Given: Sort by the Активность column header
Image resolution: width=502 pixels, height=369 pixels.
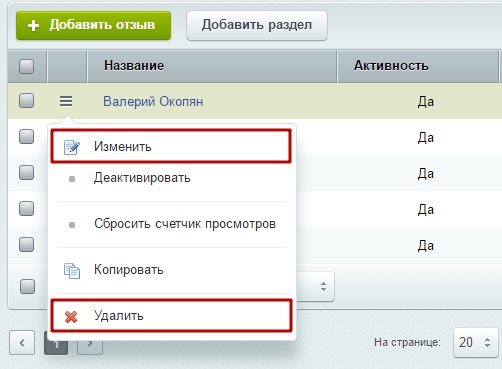Looking at the screenshot, I should pyautogui.click(x=418, y=66).
